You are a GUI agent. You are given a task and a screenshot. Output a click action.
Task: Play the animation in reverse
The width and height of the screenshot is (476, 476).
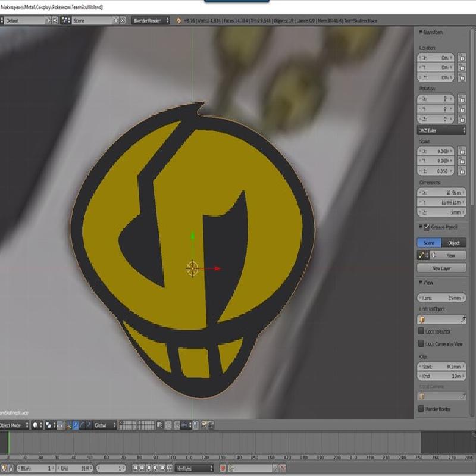(149, 468)
